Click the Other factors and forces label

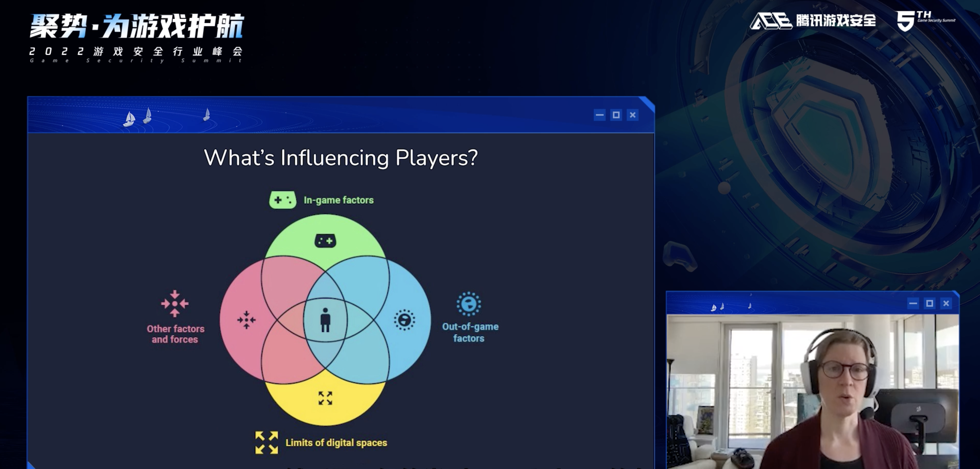coord(175,334)
